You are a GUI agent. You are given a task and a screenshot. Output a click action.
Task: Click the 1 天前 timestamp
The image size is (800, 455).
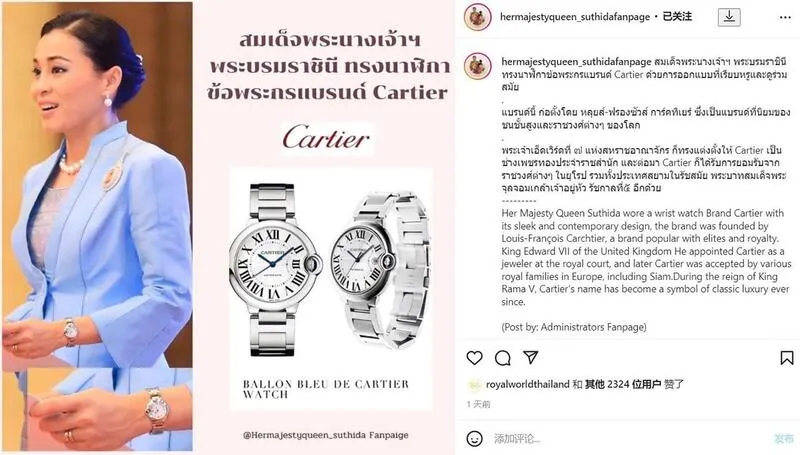pos(479,404)
